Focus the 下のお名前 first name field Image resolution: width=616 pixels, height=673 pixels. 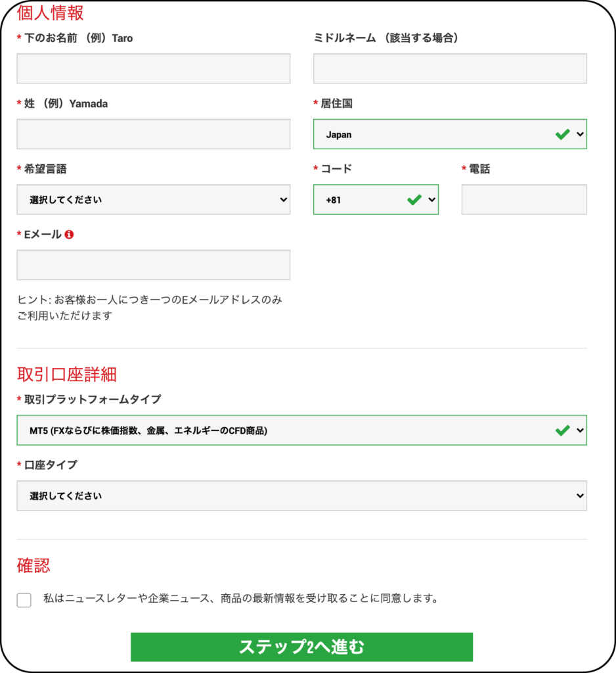pos(154,68)
